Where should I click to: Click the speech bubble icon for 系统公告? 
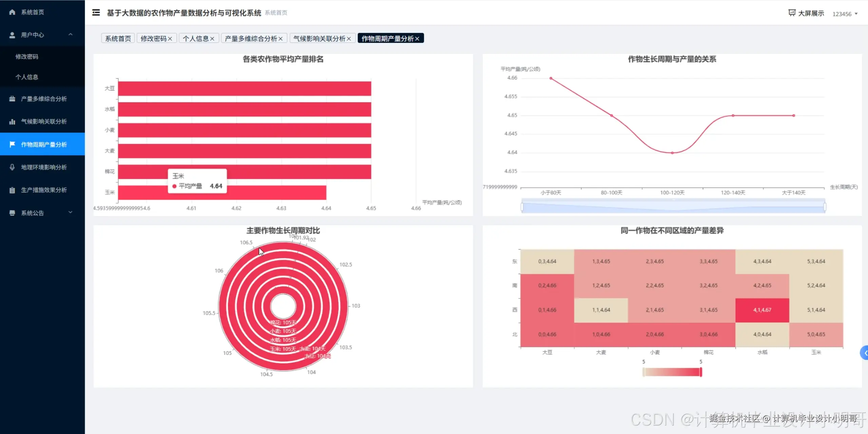pyautogui.click(x=12, y=213)
